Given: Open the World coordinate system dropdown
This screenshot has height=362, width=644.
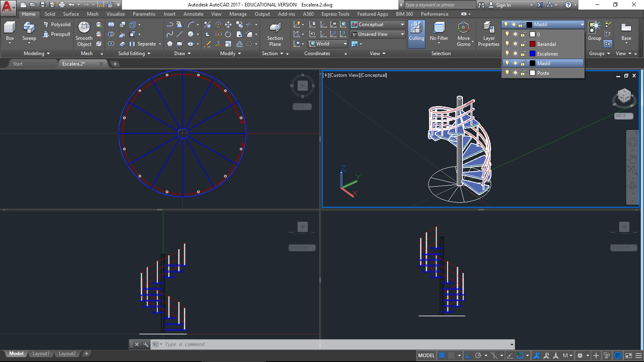Looking at the screenshot, I should 345,44.
